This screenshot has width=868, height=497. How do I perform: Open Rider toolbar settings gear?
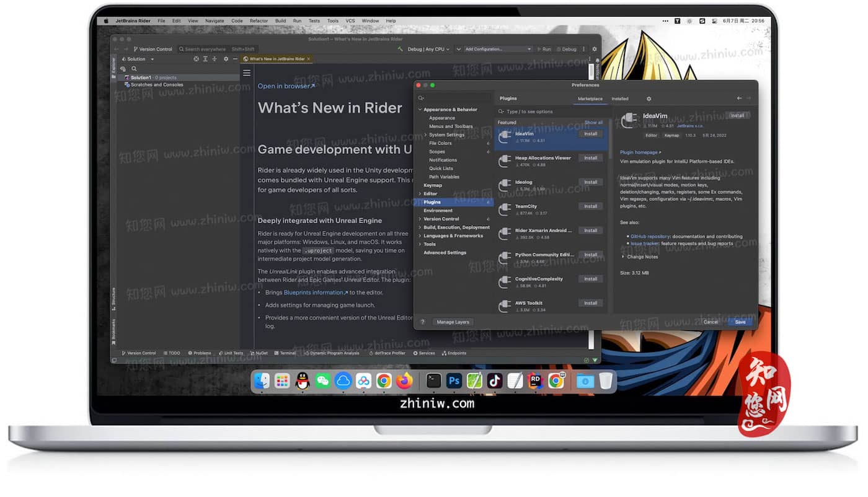595,49
